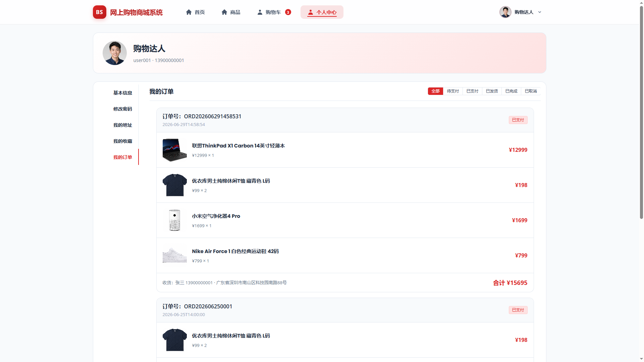Expand the 购物达人 account dropdown chevron

pyautogui.click(x=540, y=12)
